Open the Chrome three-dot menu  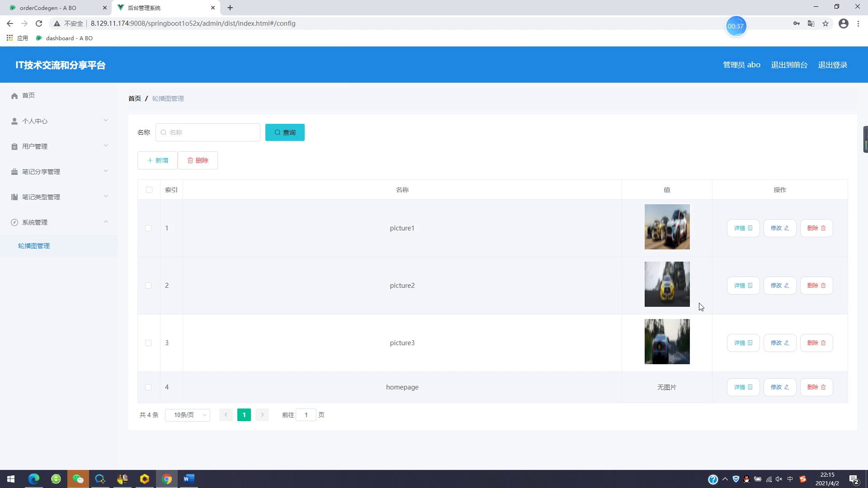click(858, 23)
